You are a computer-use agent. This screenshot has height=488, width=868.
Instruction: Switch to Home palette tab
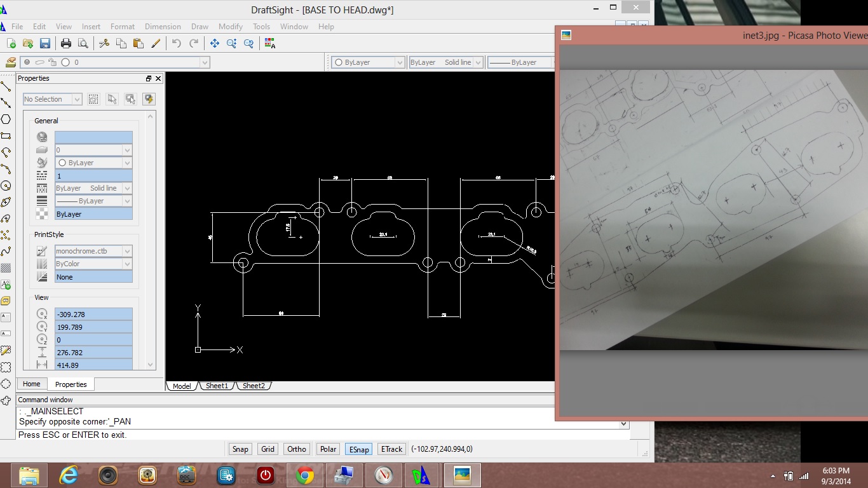click(32, 384)
